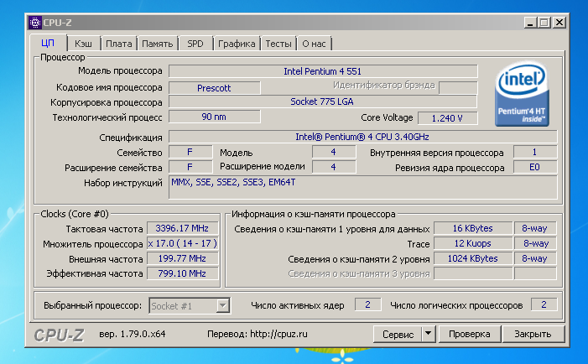
Task: Click the empty L3 cache size field
Action: pos(473,273)
